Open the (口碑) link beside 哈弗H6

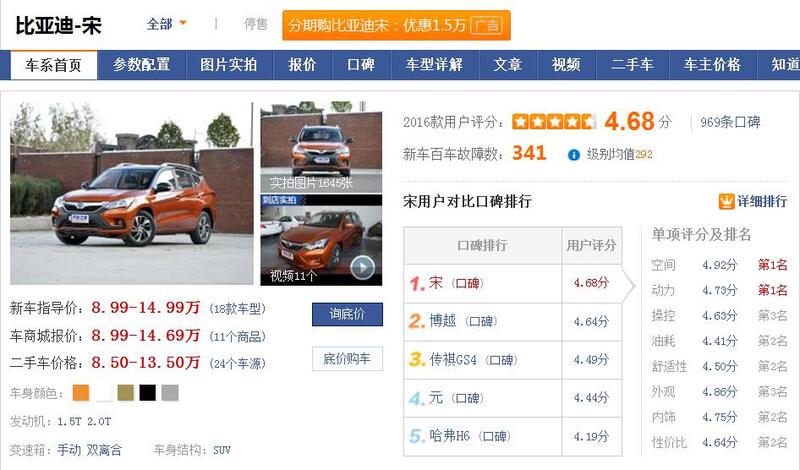494,436
